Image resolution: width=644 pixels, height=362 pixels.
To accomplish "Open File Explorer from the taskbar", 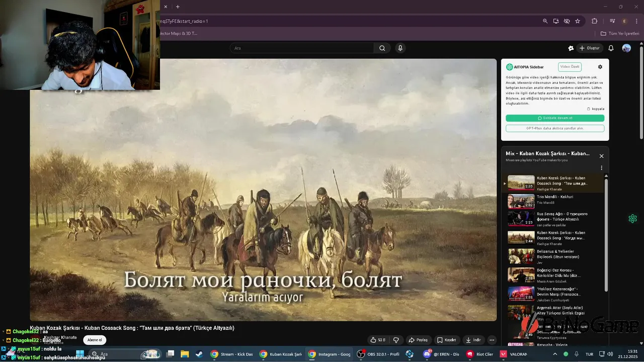I will tap(185, 354).
